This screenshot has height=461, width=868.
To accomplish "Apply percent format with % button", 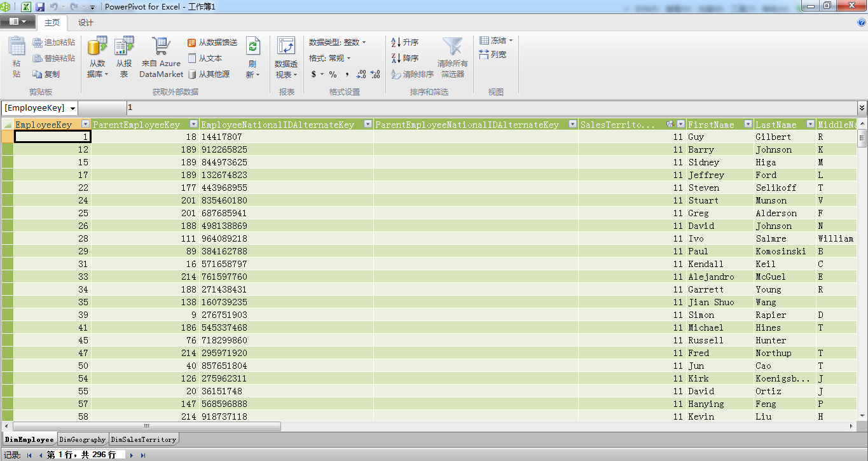I will (x=333, y=74).
